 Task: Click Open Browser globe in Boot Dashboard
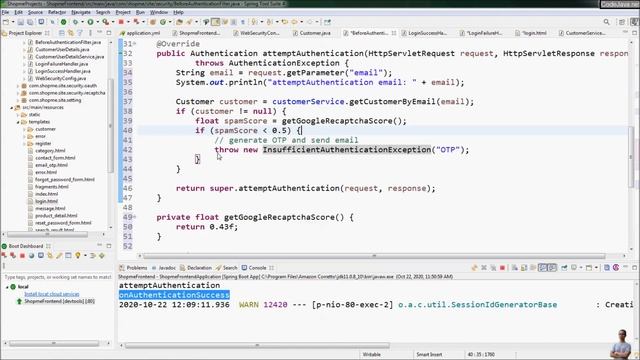click(31, 256)
